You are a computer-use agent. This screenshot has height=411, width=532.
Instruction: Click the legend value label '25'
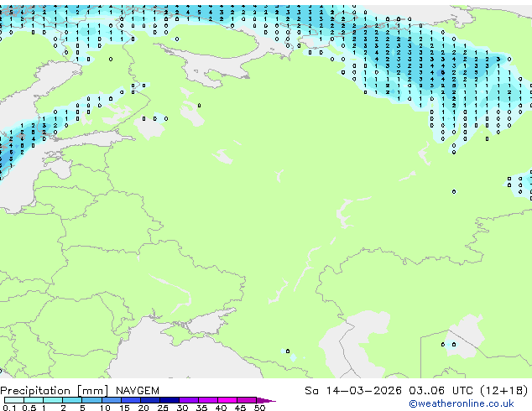point(163,408)
